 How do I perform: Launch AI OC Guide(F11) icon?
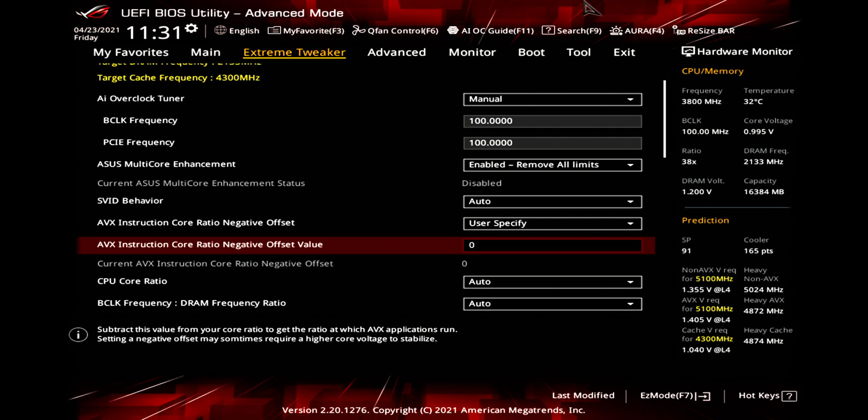click(x=452, y=30)
